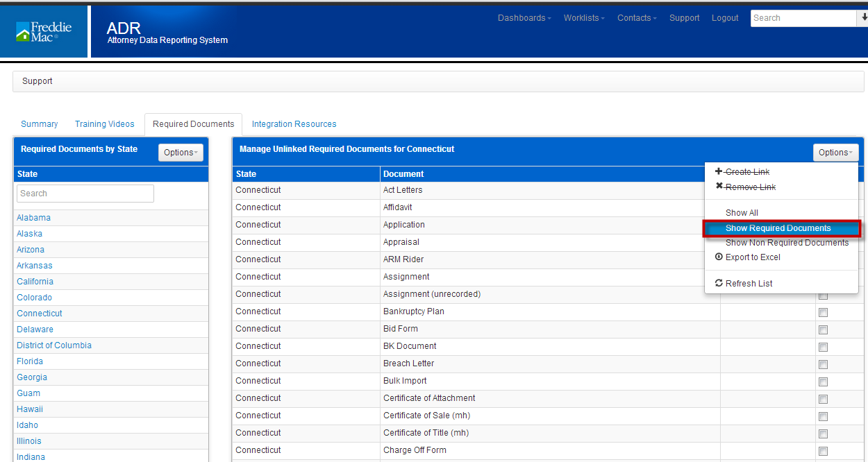This screenshot has height=462, width=868.
Task: Click Refresh List menu entry
Action: (749, 284)
